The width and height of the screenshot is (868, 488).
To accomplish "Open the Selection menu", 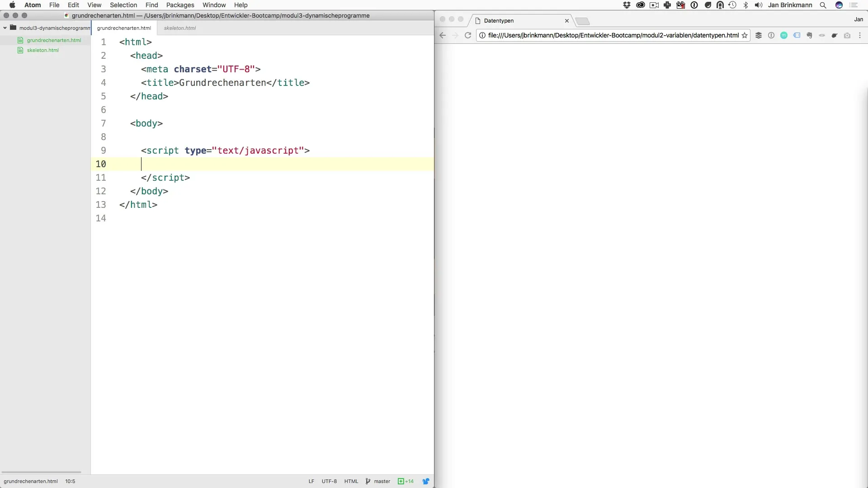I will click(x=123, y=5).
